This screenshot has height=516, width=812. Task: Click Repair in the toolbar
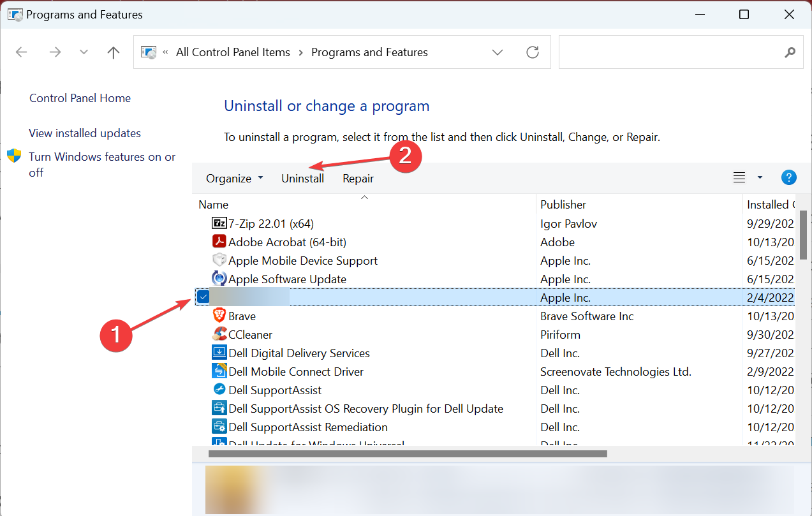(x=358, y=179)
